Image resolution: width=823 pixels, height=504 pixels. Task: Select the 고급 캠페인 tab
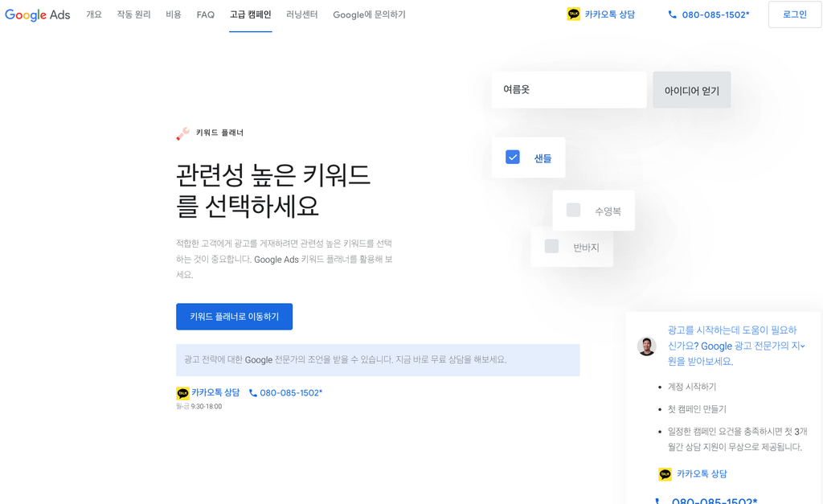251,14
